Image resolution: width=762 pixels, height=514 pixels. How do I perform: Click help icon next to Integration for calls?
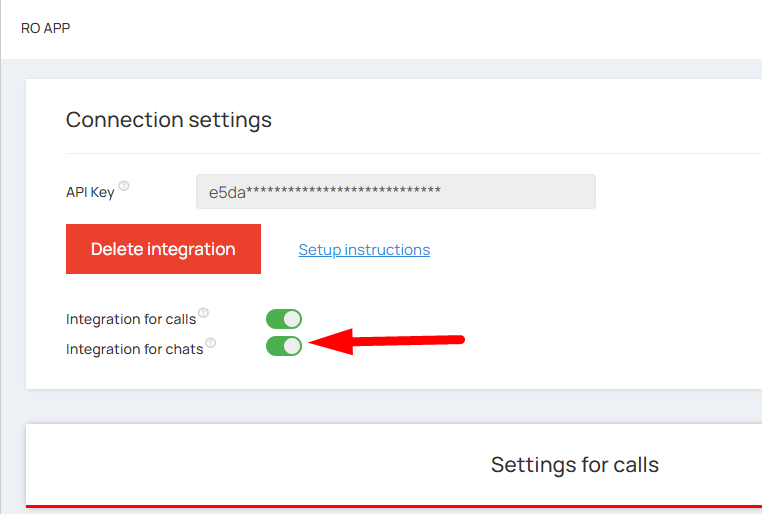tap(203, 313)
